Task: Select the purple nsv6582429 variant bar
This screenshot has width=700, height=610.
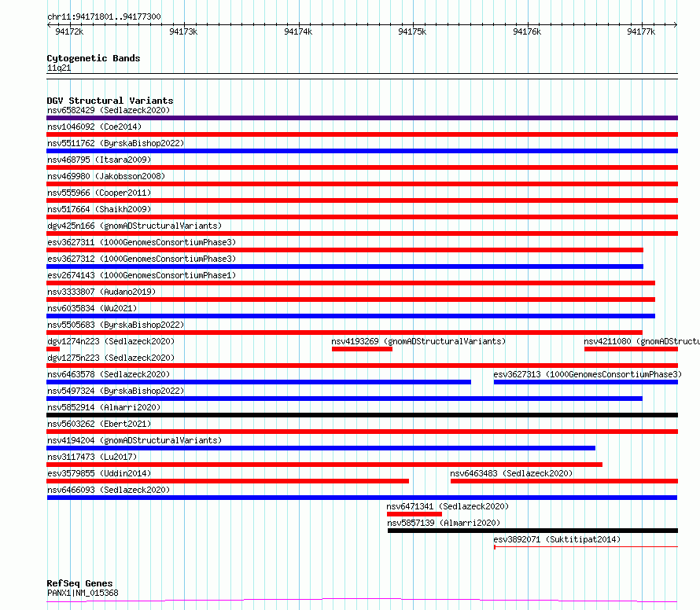Action: point(362,118)
